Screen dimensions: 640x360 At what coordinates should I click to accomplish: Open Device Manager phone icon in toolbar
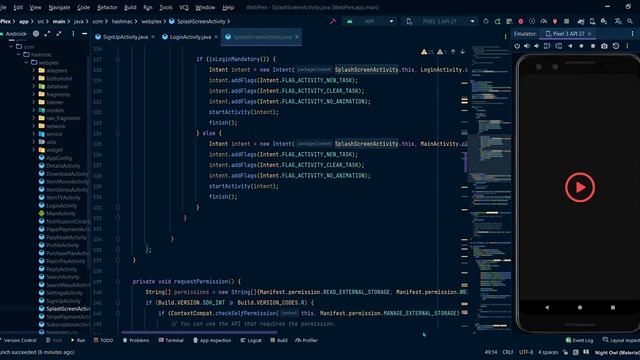tap(592, 21)
